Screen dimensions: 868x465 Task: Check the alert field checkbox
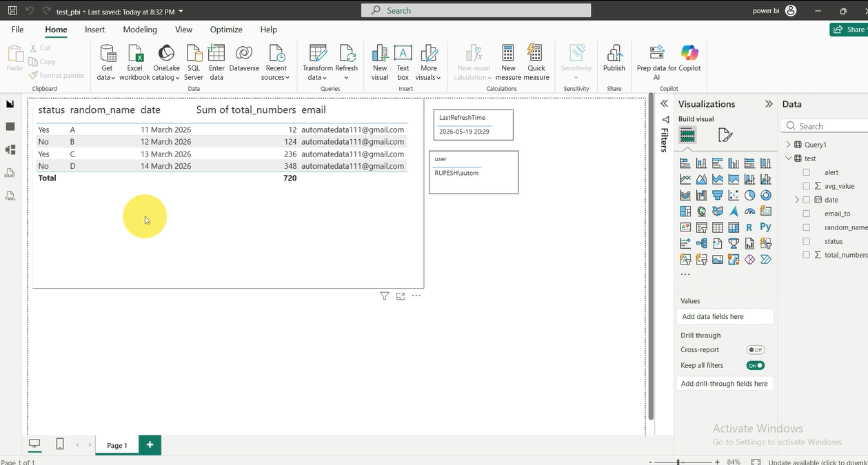tap(807, 172)
